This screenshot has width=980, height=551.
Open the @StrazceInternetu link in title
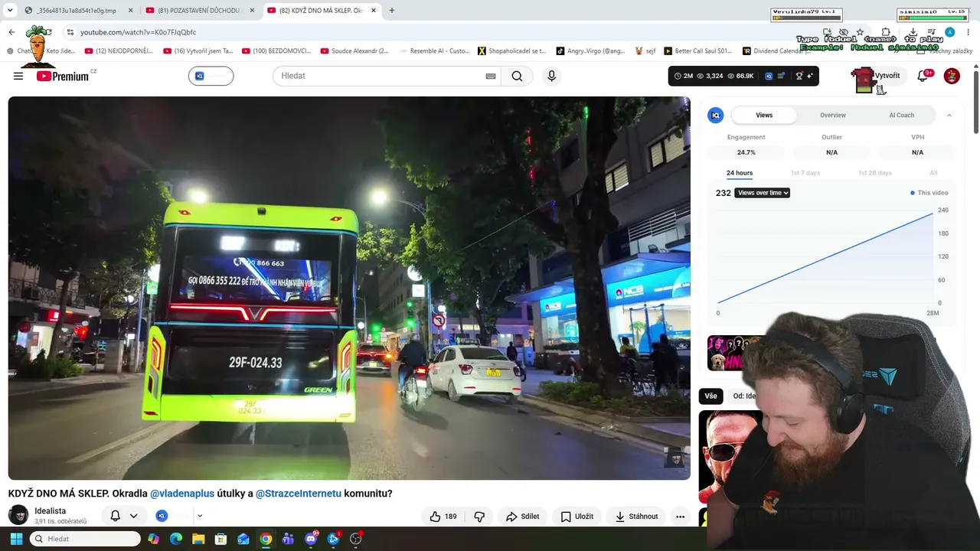(299, 494)
